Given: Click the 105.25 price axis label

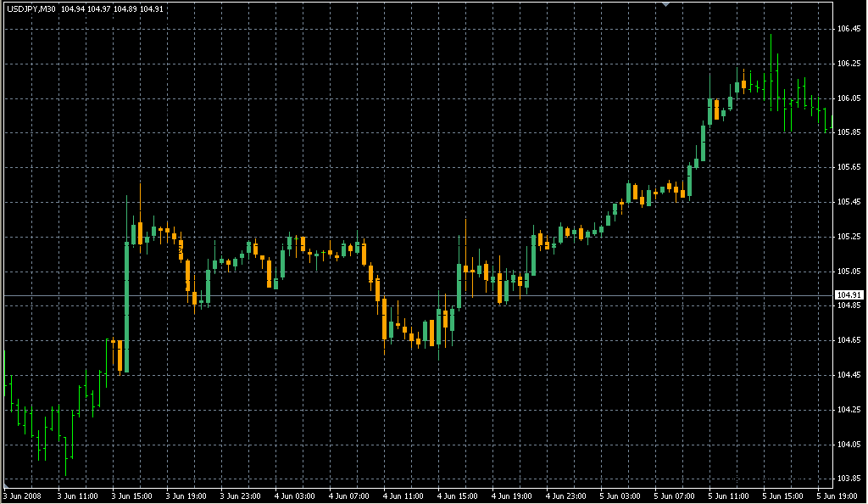Looking at the screenshot, I should (x=849, y=237).
